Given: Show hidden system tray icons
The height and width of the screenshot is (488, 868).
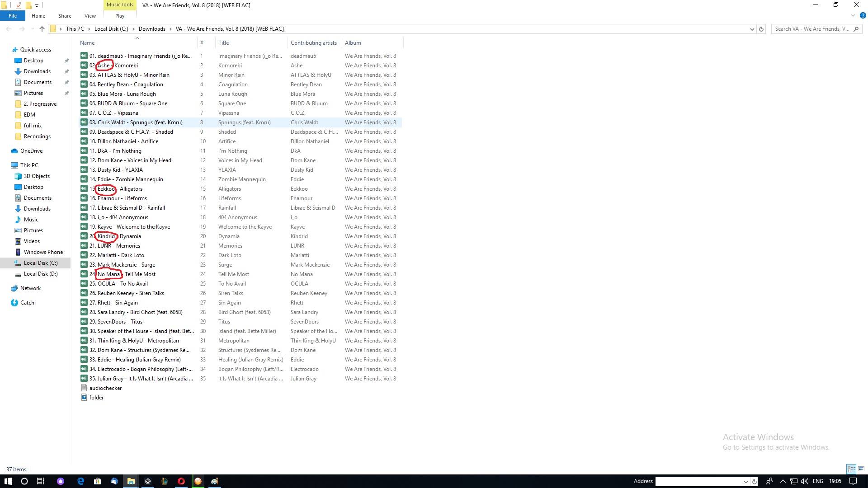Looking at the screenshot, I should [783, 481].
